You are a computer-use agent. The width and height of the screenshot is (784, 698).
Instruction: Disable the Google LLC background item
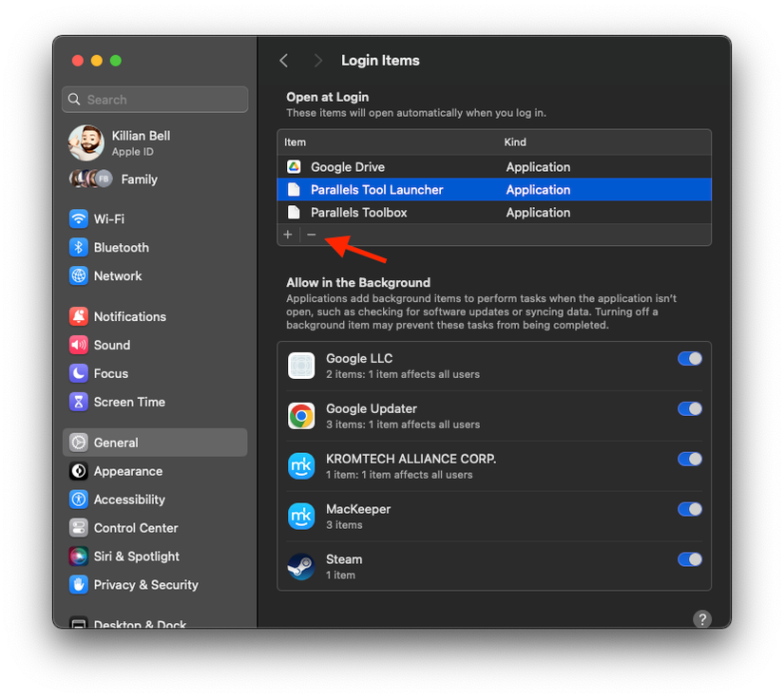(689, 358)
